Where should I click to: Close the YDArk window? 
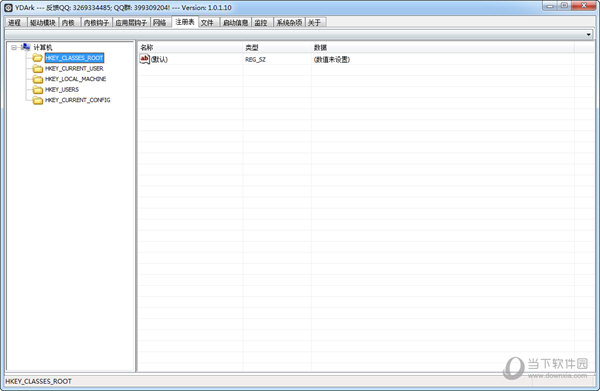(x=584, y=6)
